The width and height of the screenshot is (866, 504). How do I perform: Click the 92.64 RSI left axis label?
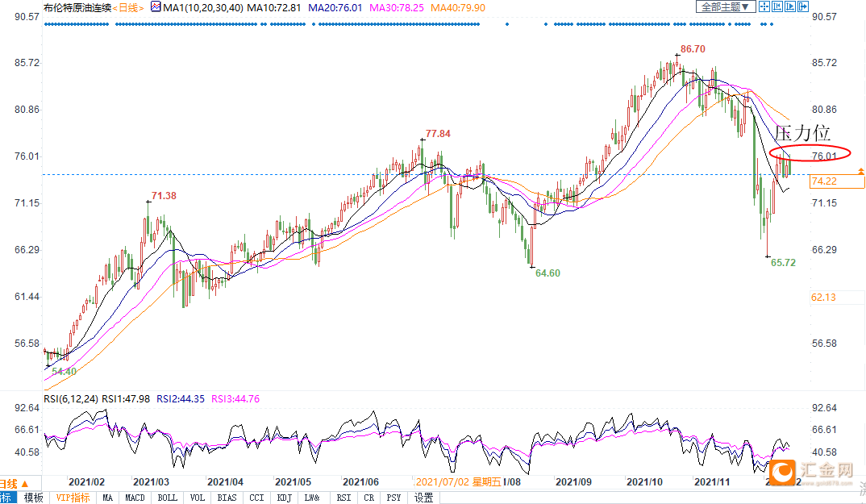pyautogui.click(x=27, y=408)
